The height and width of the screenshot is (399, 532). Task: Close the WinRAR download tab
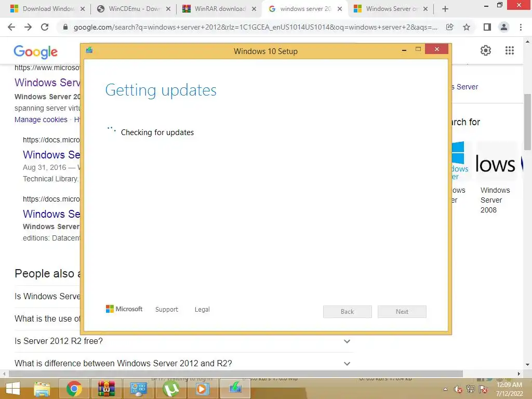point(254,9)
